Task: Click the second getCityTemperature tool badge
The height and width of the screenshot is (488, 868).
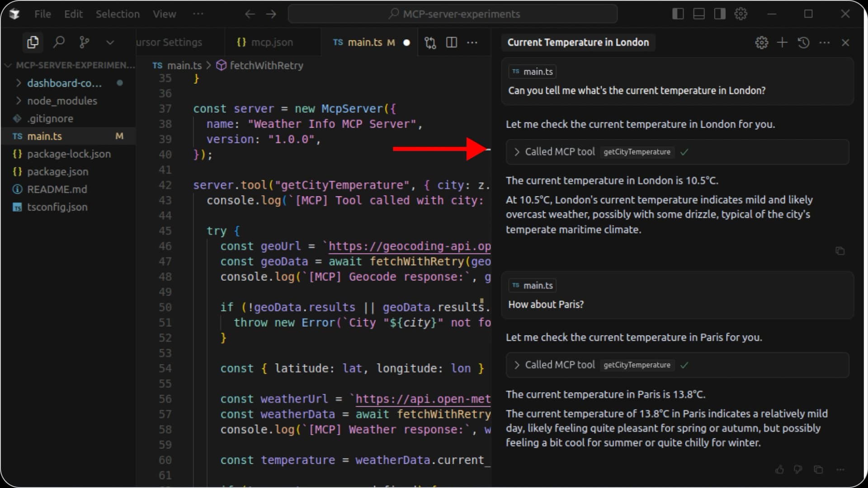Action: pos(637,365)
